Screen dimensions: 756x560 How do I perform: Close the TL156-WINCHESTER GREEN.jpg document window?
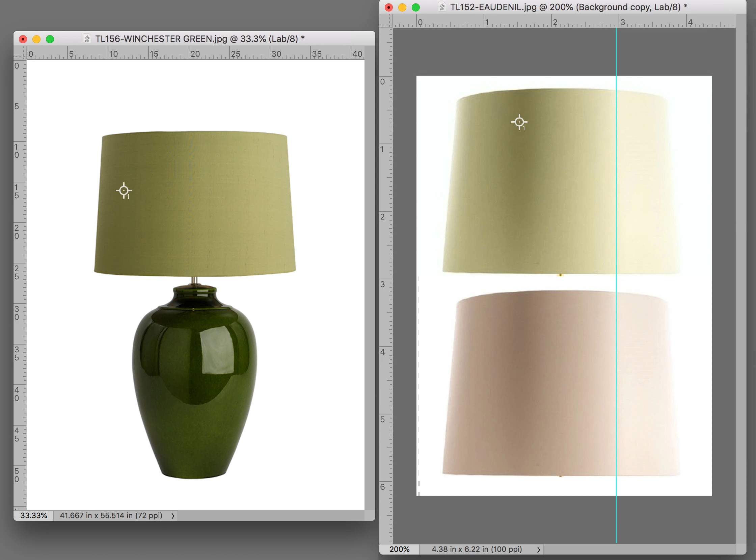click(x=23, y=39)
